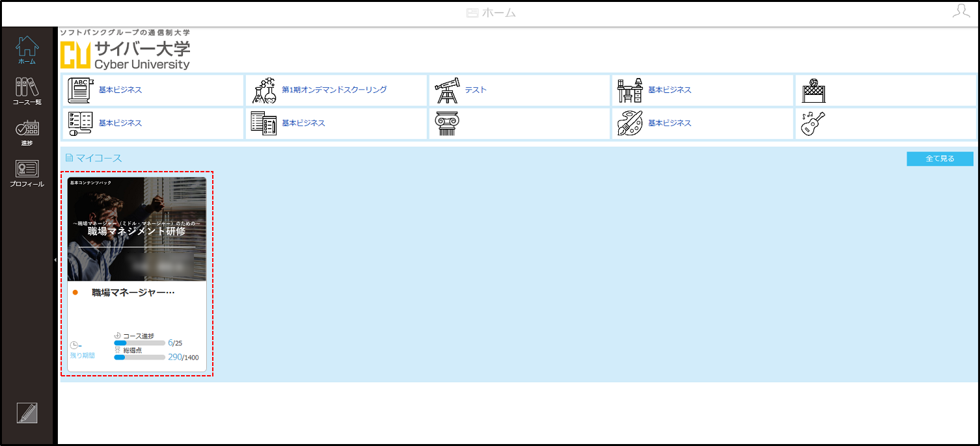
Task: Open コース一覧 books icon in sidebar
Action: tap(27, 90)
